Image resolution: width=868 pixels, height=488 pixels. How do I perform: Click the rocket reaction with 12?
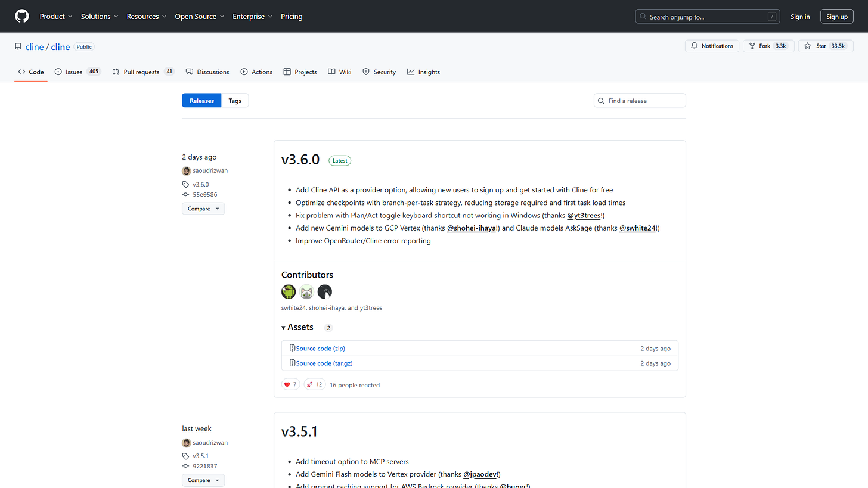point(314,384)
